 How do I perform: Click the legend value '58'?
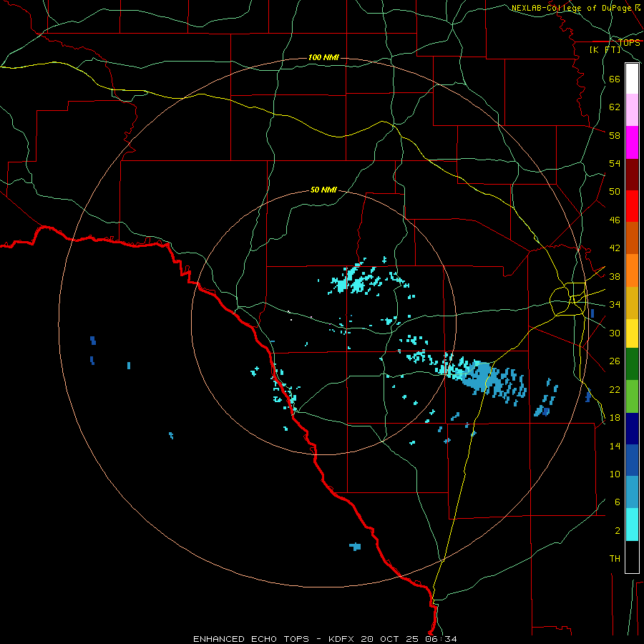tap(615, 135)
